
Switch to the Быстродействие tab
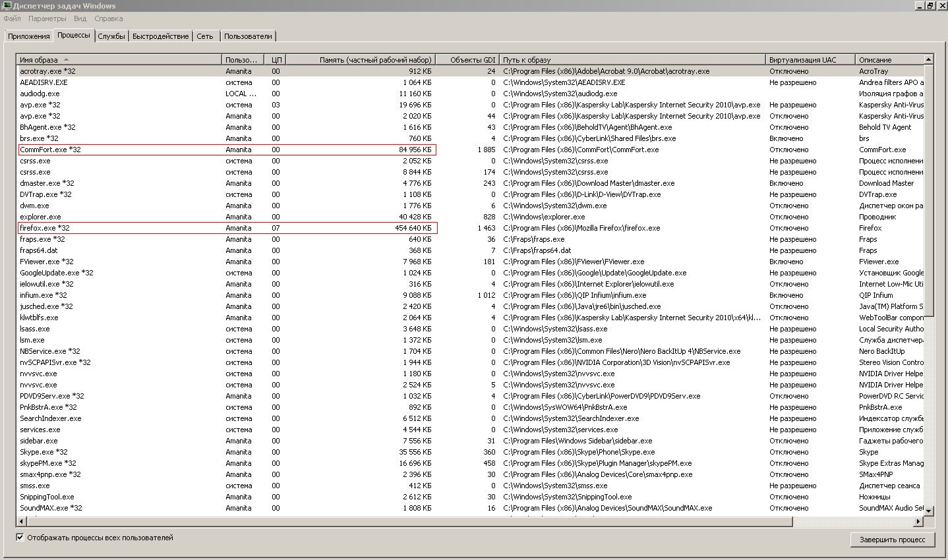click(x=160, y=36)
